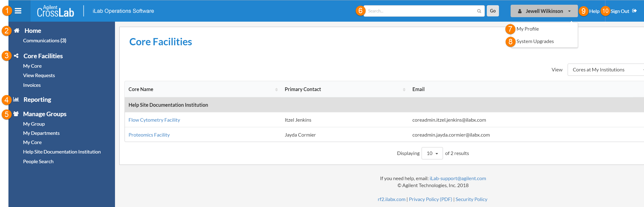This screenshot has width=644, height=207.
Task: Select My Profile from user menu
Action: click(x=528, y=29)
